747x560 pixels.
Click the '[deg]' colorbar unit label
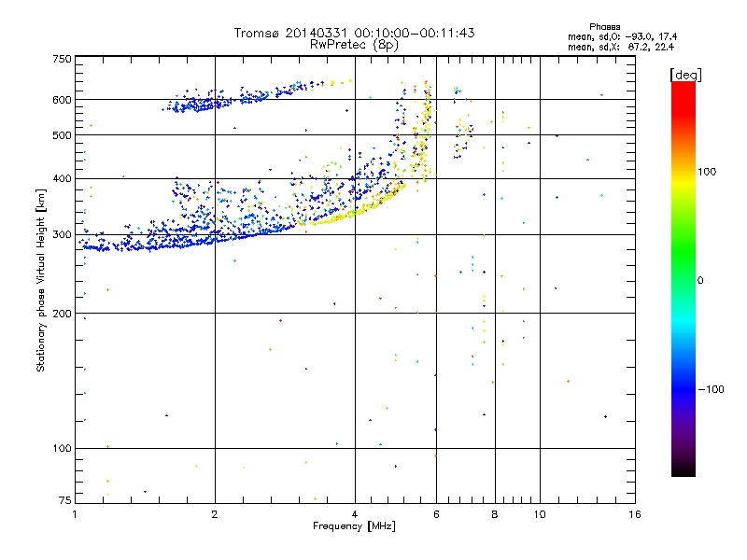click(685, 75)
